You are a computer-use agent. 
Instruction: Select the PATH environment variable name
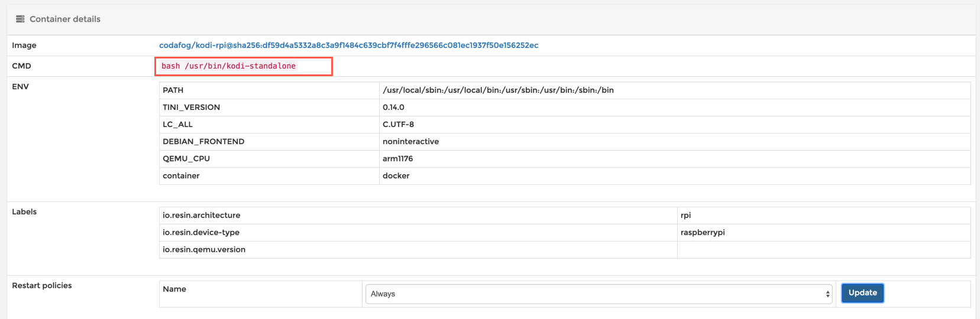coord(173,90)
